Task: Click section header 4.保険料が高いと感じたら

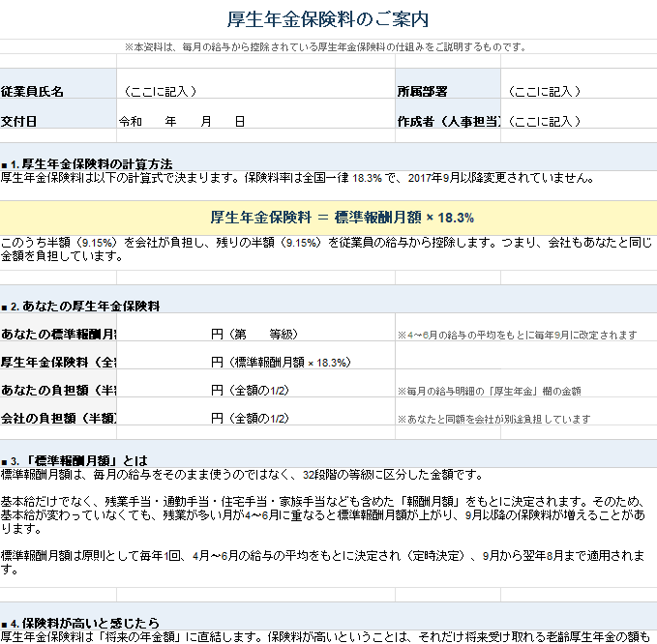Action: point(81,622)
